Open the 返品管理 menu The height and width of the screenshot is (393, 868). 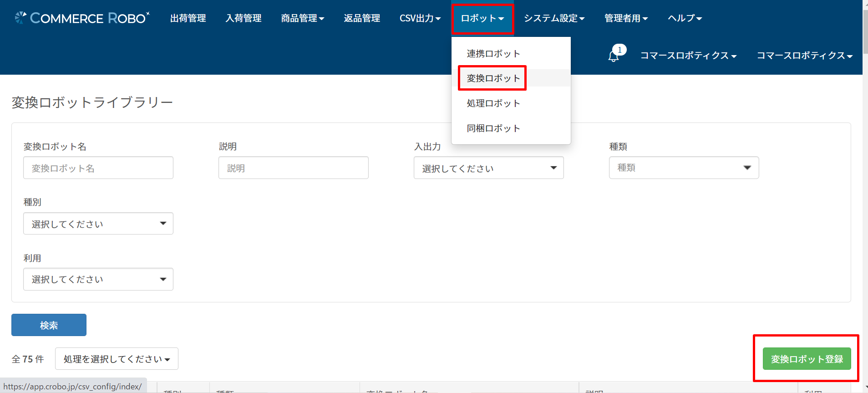[362, 18]
